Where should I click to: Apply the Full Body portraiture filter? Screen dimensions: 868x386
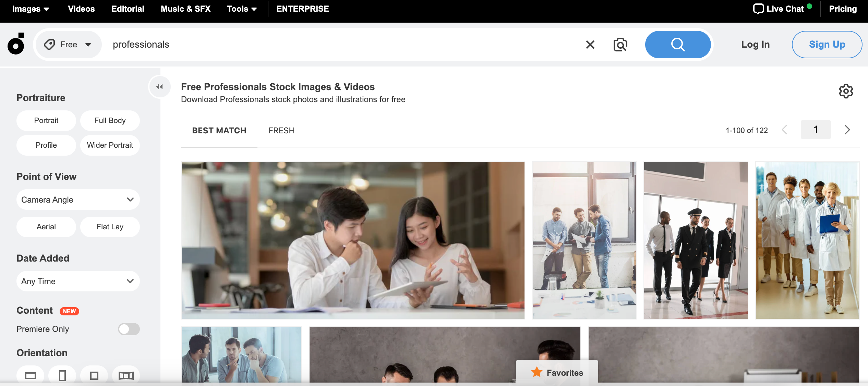click(110, 121)
